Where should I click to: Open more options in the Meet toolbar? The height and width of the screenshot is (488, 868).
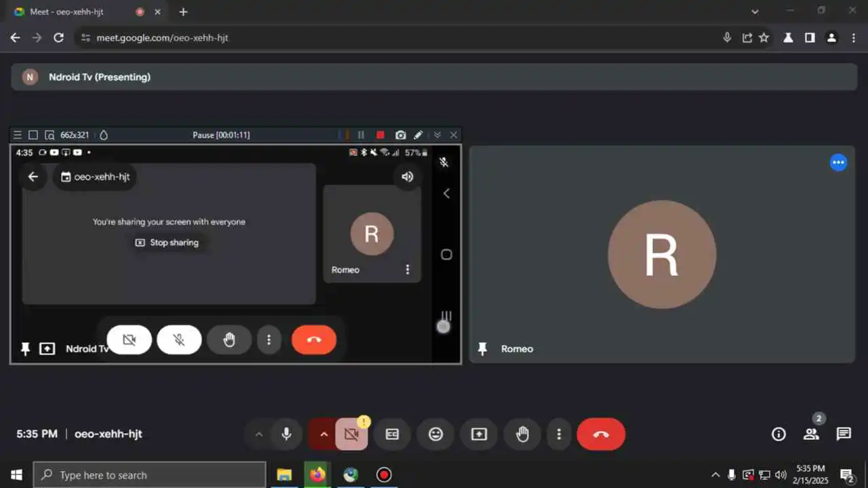(559, 434)
